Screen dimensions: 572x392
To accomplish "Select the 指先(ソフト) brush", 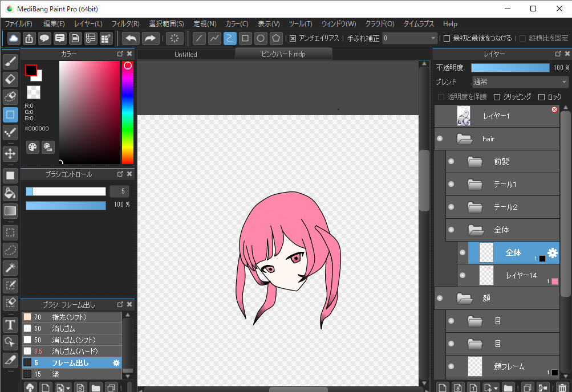I will (x=72, y=317).
